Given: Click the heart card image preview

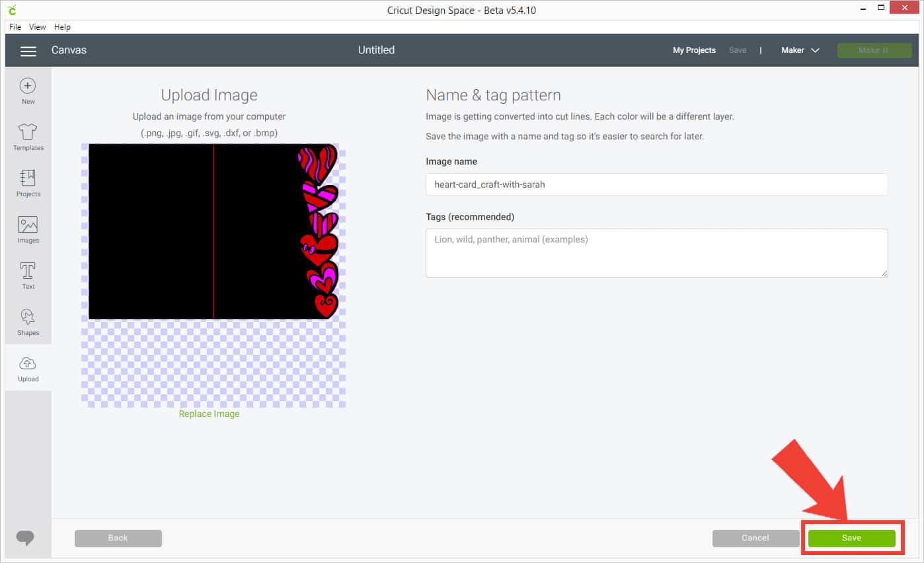Looking at the screenshot, I should pyautogui.click(x=213, y=231).
